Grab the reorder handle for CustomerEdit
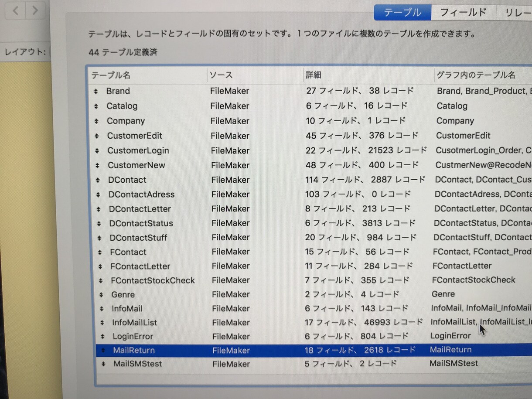This screenshot has width=532, height=399. [97, 136]
